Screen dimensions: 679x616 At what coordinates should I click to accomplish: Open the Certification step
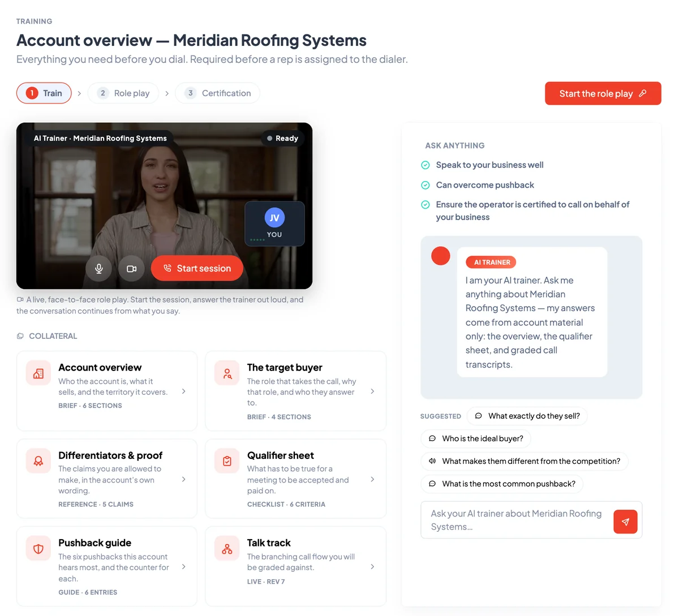[218, 93]
